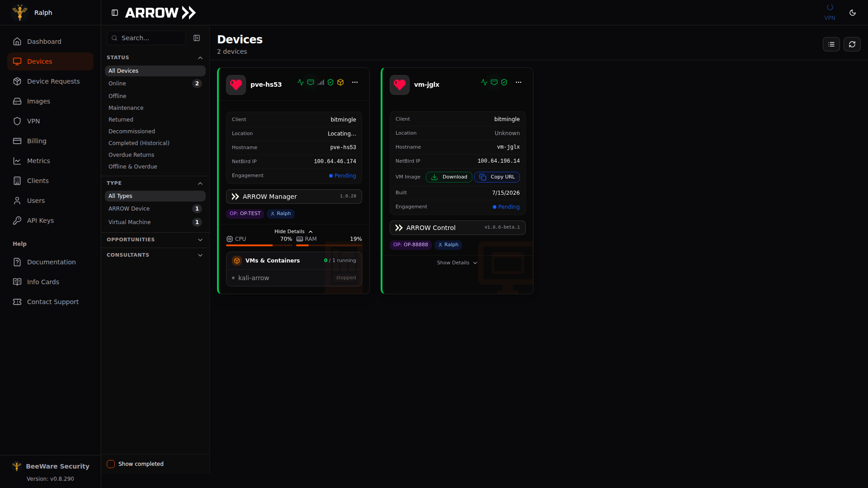The height and width of the screenshot is (488, 868).
Task: Click vm-jglx green shield check icon
Action: (504, 82)
